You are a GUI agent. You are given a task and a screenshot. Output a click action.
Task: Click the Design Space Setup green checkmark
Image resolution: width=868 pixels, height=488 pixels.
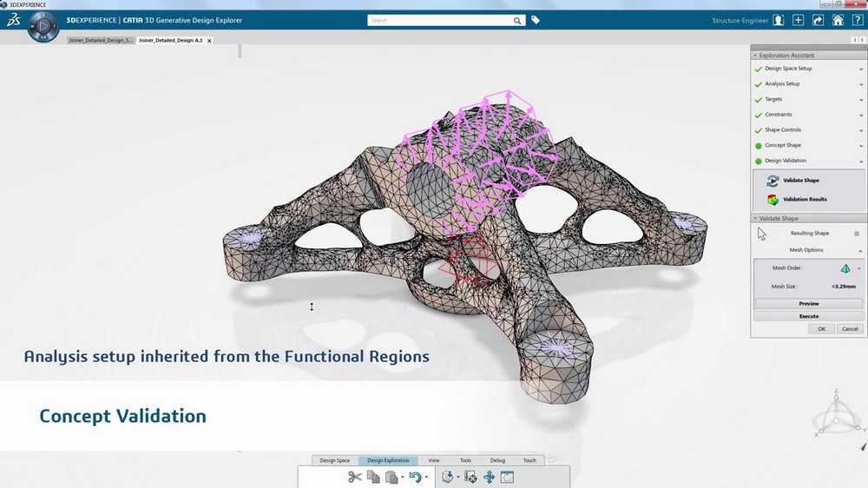759,69
